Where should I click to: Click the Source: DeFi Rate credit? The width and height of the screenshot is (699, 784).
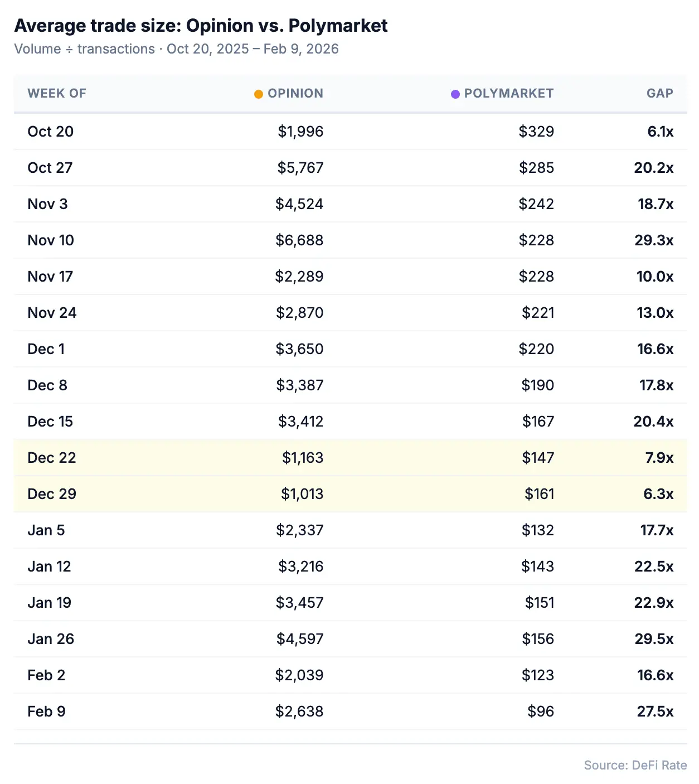click(635, 765)
